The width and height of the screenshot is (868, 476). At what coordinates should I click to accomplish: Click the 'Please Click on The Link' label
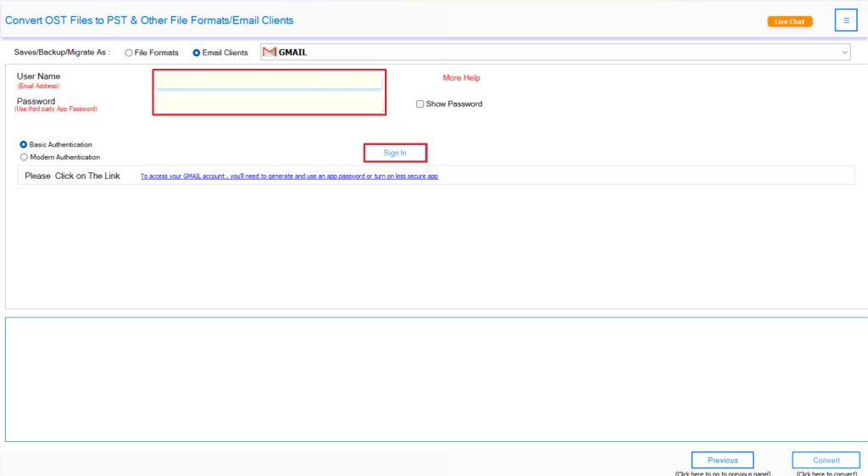72,176
